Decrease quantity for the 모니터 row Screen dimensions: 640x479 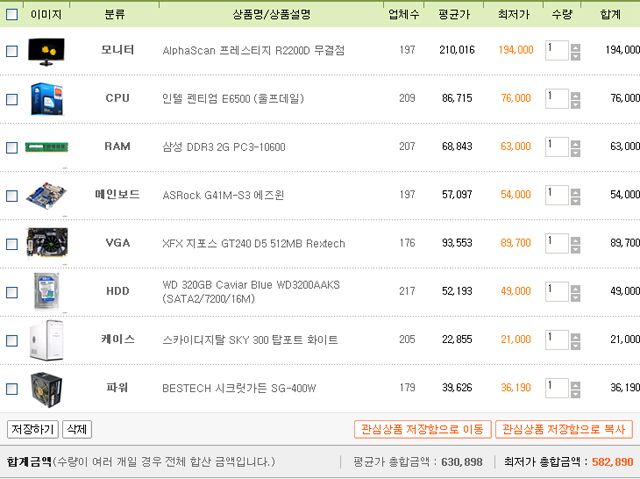576,56
